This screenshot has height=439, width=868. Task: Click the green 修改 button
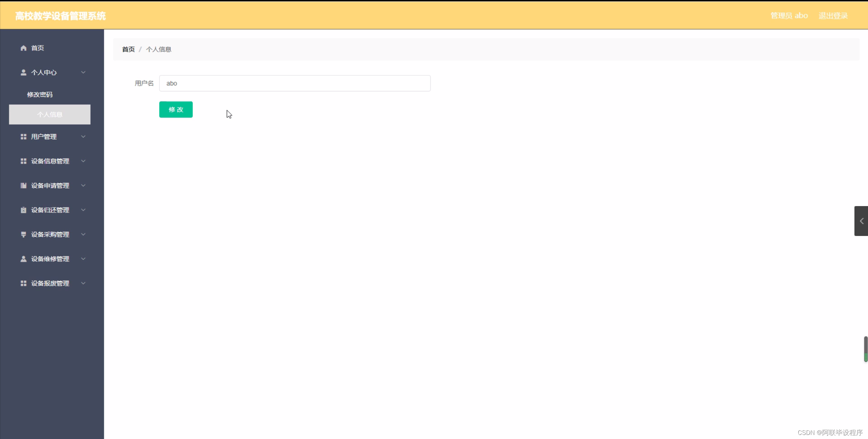click(176, 109)
